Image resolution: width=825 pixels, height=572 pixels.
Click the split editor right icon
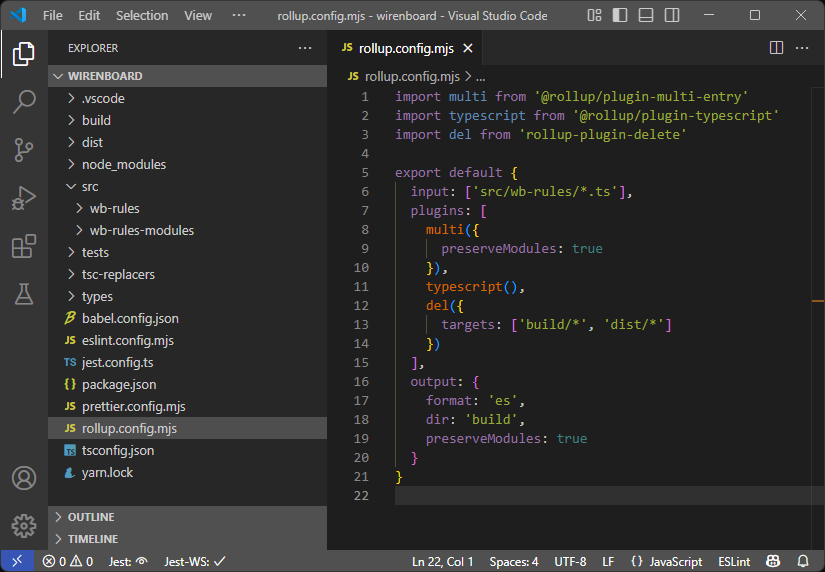pos(776,48)
